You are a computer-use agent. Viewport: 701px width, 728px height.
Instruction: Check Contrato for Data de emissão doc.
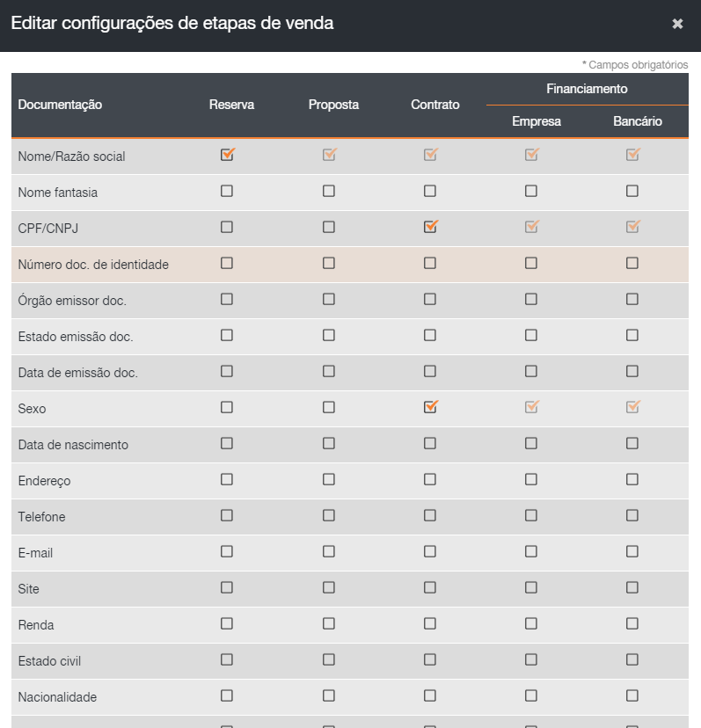[430, 371]
